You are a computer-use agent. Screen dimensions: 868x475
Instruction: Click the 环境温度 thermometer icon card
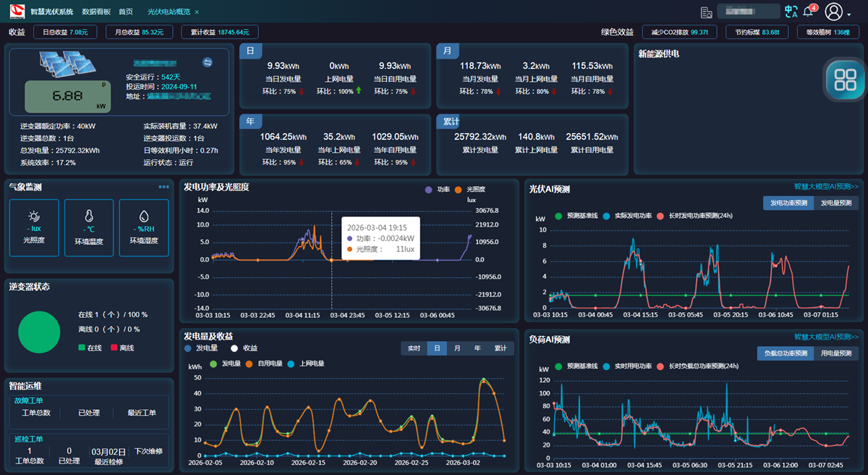point(89,227)
